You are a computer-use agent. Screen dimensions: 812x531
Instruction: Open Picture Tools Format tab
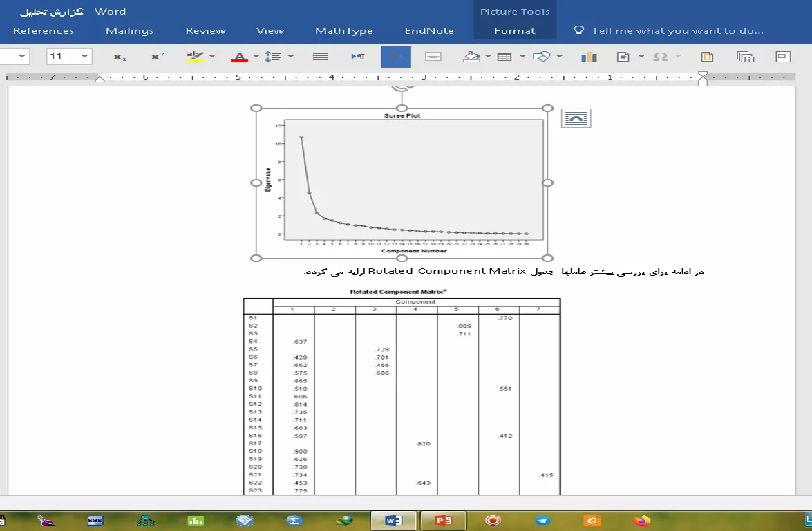(514, 30)
